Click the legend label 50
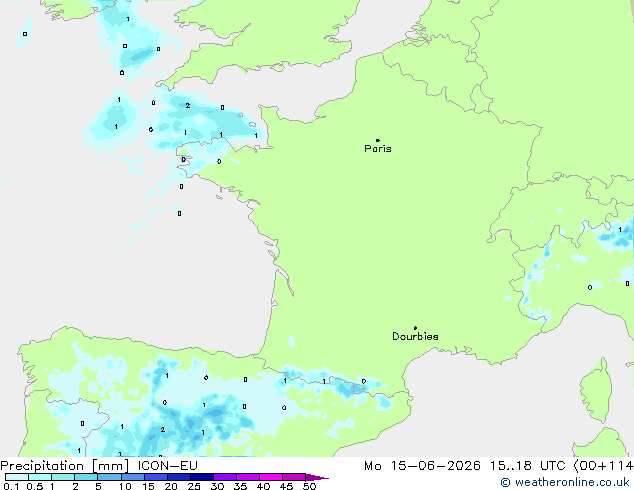The image size is (634, 490). [x=309, y=486]
